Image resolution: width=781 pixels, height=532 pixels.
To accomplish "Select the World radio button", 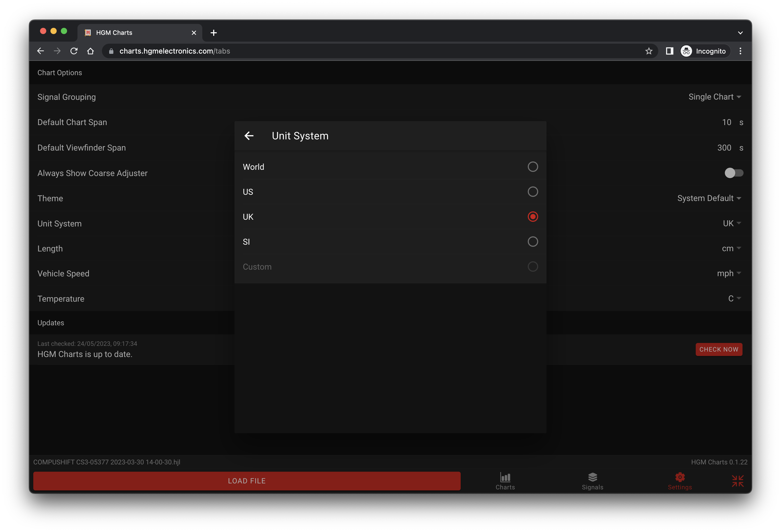I will click(533, 167).
